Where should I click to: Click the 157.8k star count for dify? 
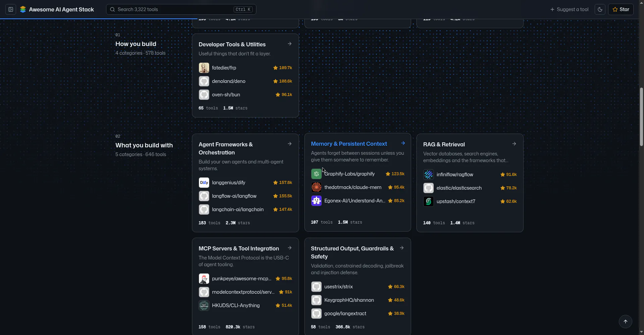[283, 183]
